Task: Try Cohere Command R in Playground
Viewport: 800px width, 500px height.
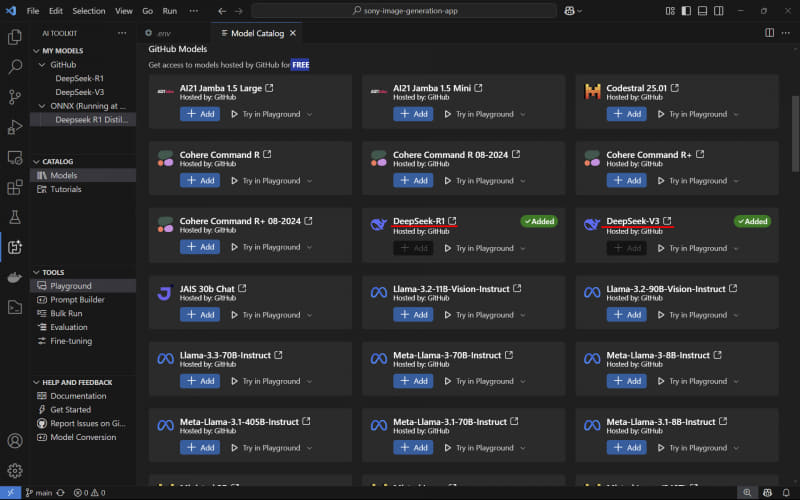Action: pos(266,181)
